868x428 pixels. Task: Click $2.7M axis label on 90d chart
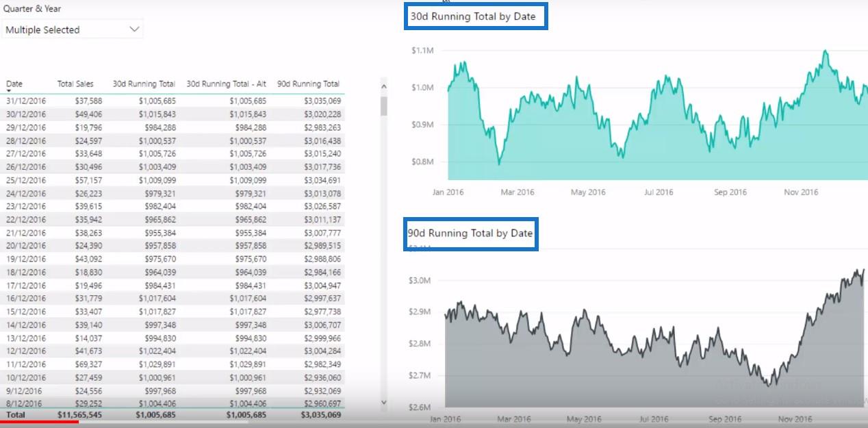tap(420, 375)
